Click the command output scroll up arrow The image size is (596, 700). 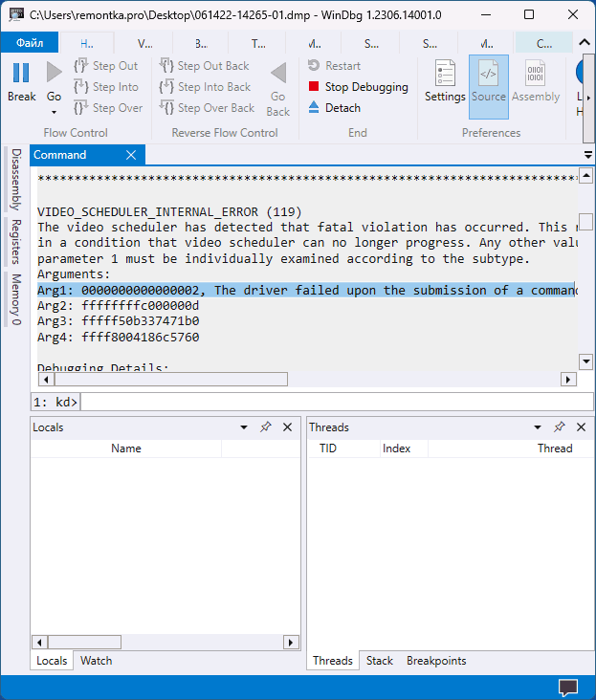[x=585, y=175]
